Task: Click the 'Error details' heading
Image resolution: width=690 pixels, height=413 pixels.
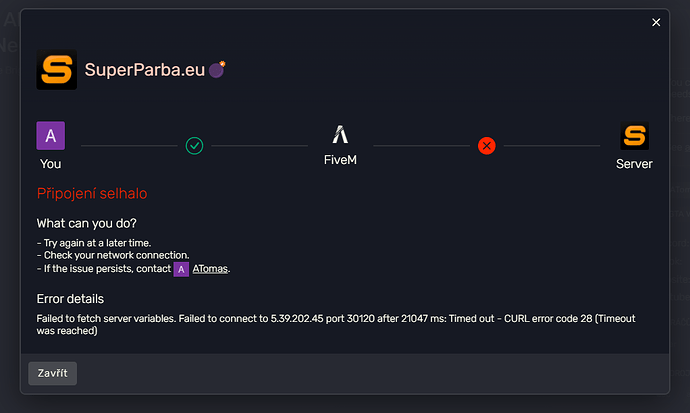Action: pyautogui.click(x=70, y=299)
